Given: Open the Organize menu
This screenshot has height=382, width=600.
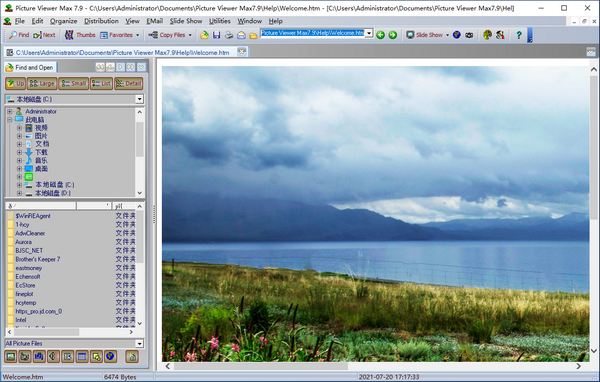Looking at the screenshot, I should click(x=64, y=21).
